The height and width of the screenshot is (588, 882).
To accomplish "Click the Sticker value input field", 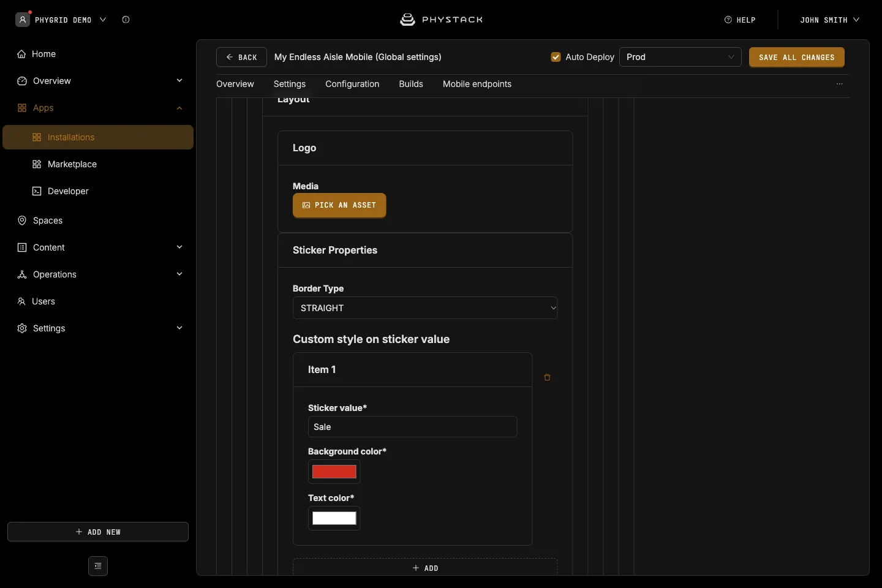I will click(413, 427).
